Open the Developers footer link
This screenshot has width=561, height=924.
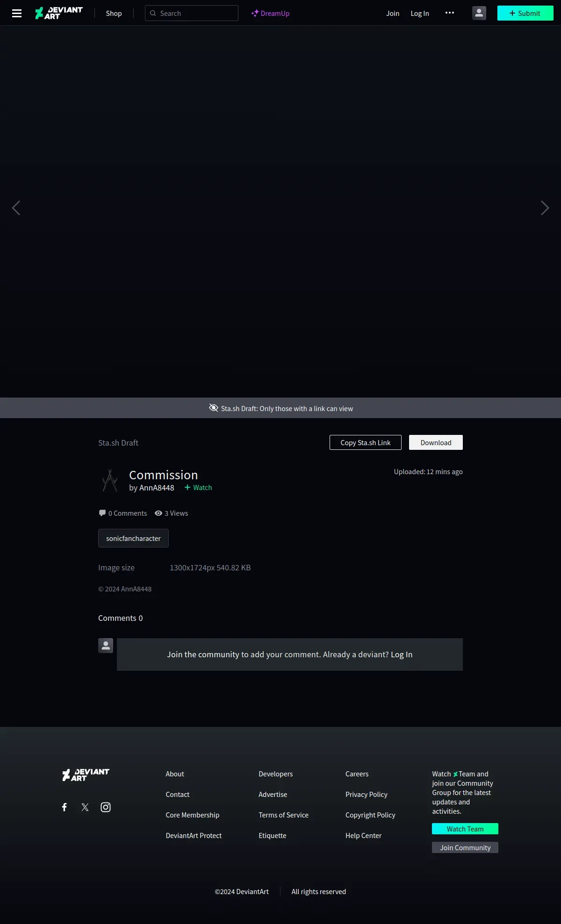276,774
